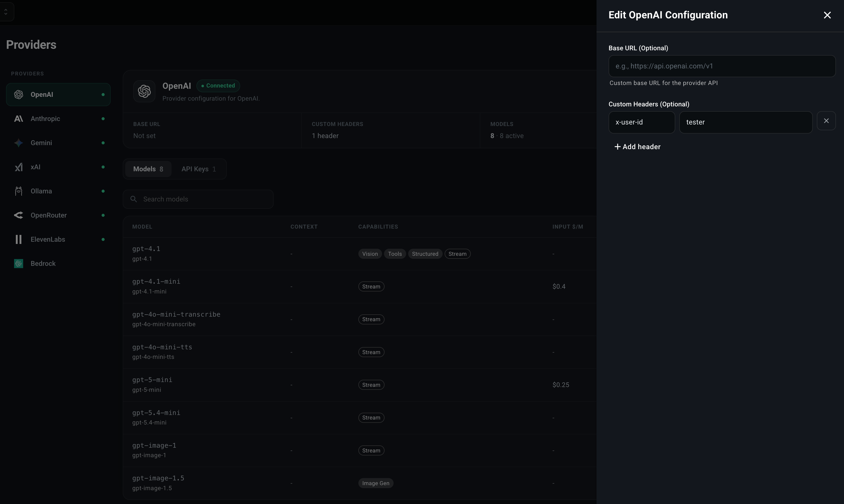
Task: Click the Anthropic logo icon
Action: [x=19, y=118]
